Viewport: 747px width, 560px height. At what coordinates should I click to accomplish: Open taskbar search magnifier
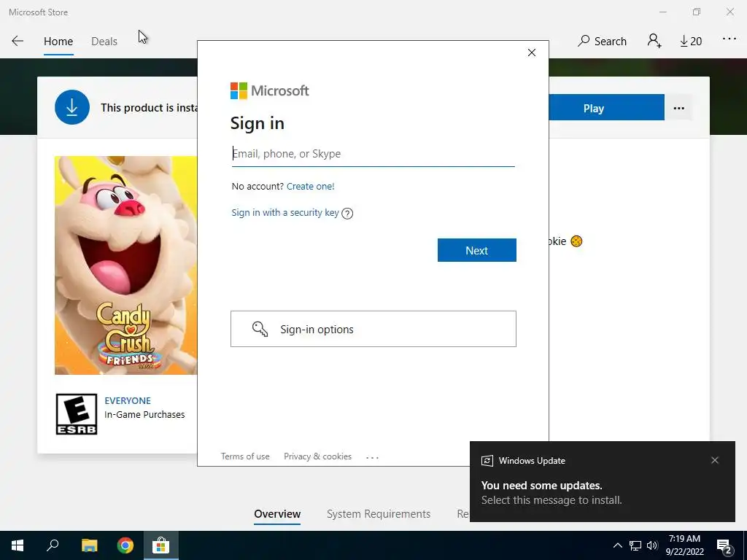(x=53, y=545)
